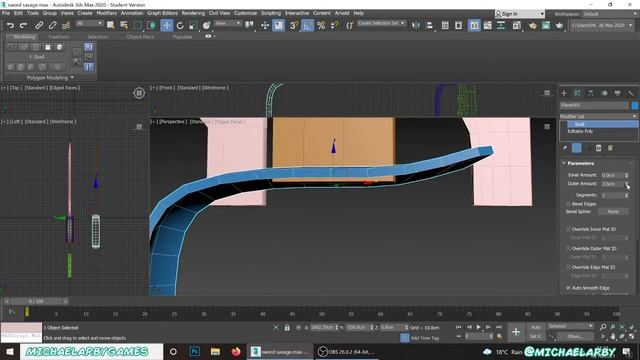Open the Graph Editors menu
Screen dimensions: 640x360
coord(162,13)
